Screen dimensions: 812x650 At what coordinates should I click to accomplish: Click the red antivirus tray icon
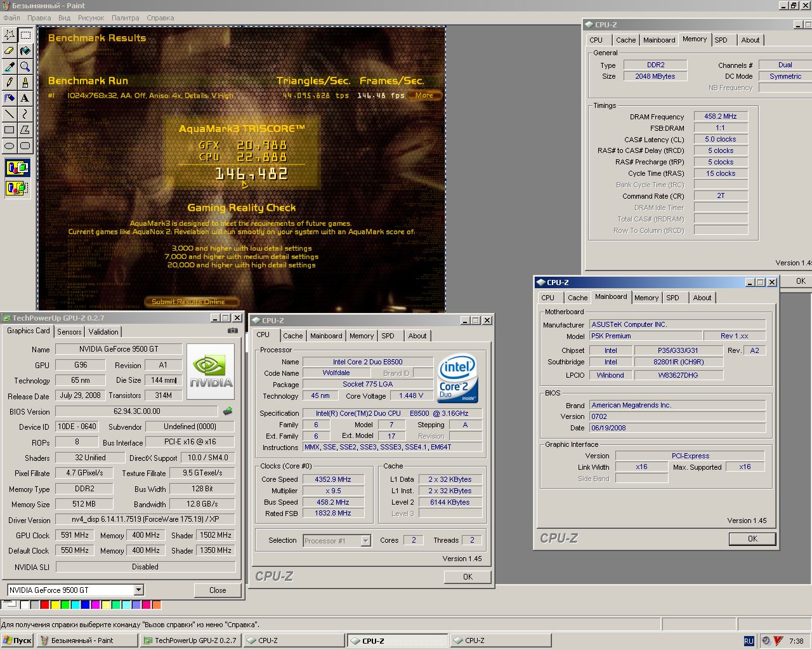pos(778,640)
